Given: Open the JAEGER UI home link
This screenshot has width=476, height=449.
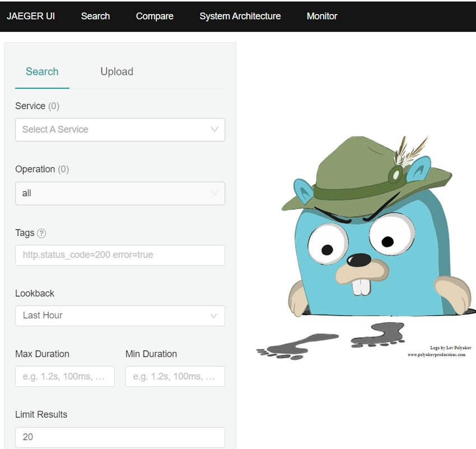Looking at the screenshot, I should click(x=31, y=16).
